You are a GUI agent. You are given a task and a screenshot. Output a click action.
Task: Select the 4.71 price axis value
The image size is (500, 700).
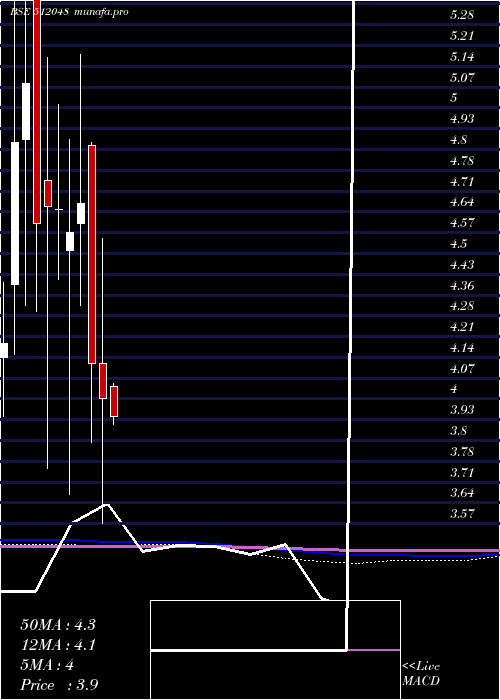[x=462, y=182]
